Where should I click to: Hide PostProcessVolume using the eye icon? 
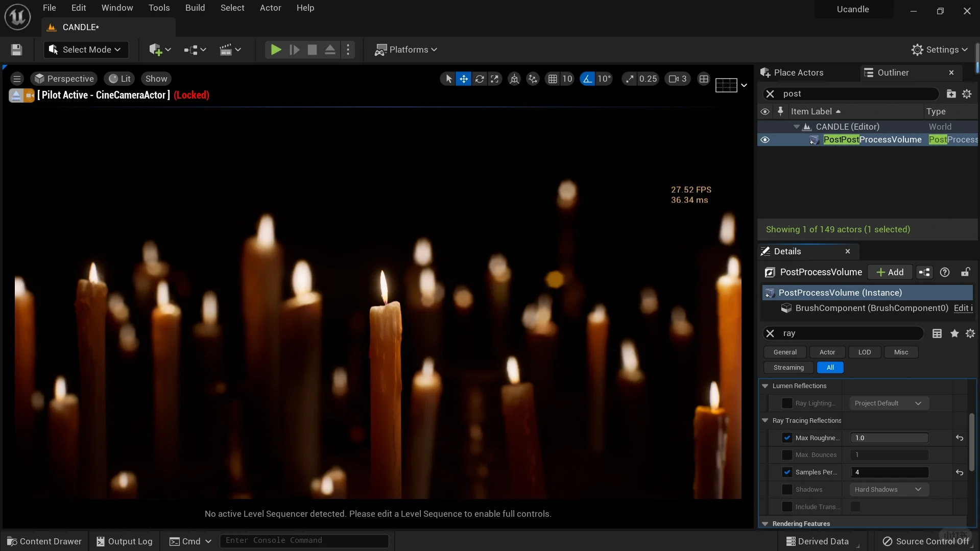764,139
